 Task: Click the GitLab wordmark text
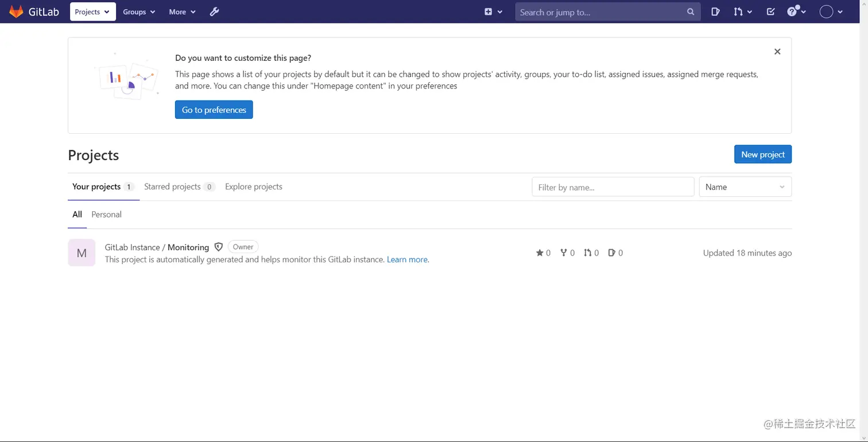tap(44, 11)
